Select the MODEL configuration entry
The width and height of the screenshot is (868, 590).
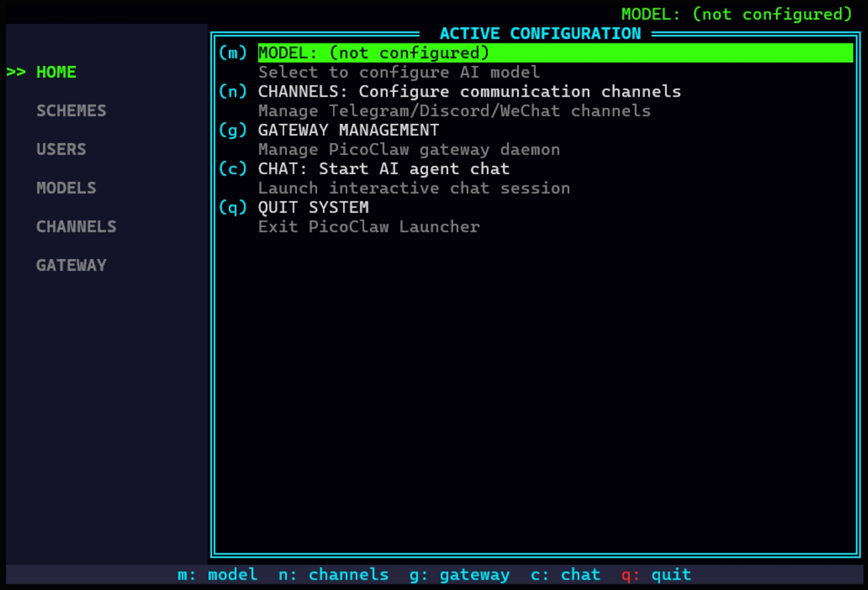tap(372, 53)
